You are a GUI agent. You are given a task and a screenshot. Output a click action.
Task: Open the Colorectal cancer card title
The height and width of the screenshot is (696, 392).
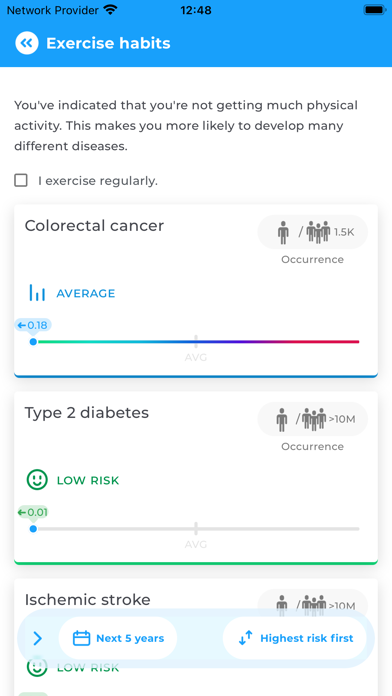pyautogui.click(x=94, y=226)
